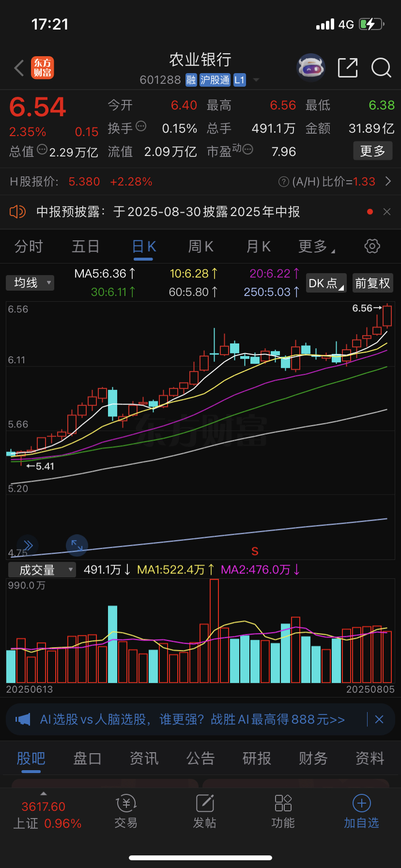Screen dimensions: 401x868
Task: Tap the latest candlestick at 6.56
Action: click(387, 316)
